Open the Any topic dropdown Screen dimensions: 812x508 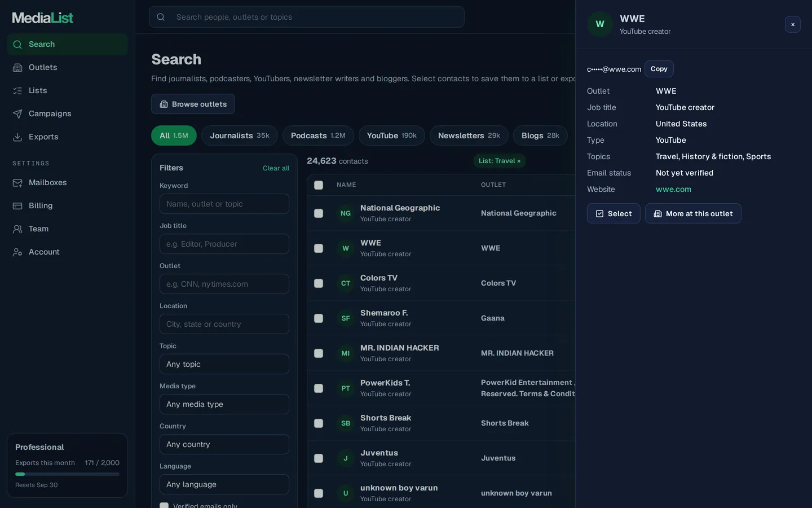[x=224, y=364]
